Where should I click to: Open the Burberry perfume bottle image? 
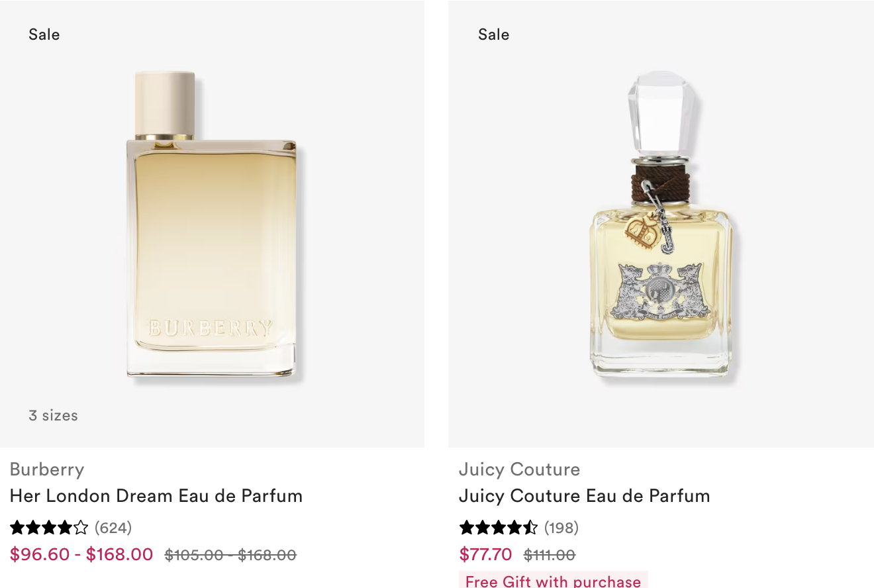tap(212, 224)
